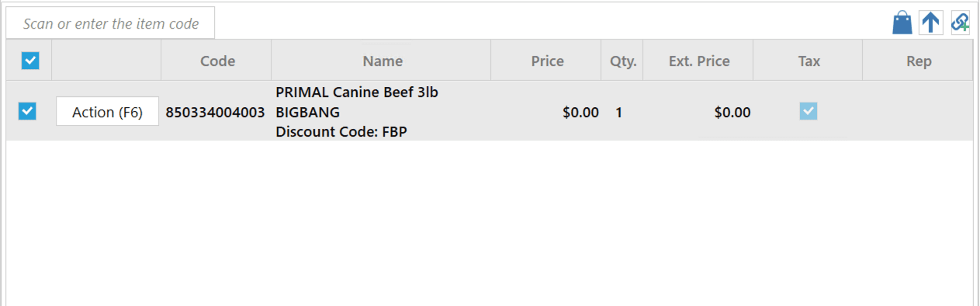Screen dimensions: 980x306
Task: Uncheck the PRIMAL Canine Beef row checkbox
Action: pos(27,112)
